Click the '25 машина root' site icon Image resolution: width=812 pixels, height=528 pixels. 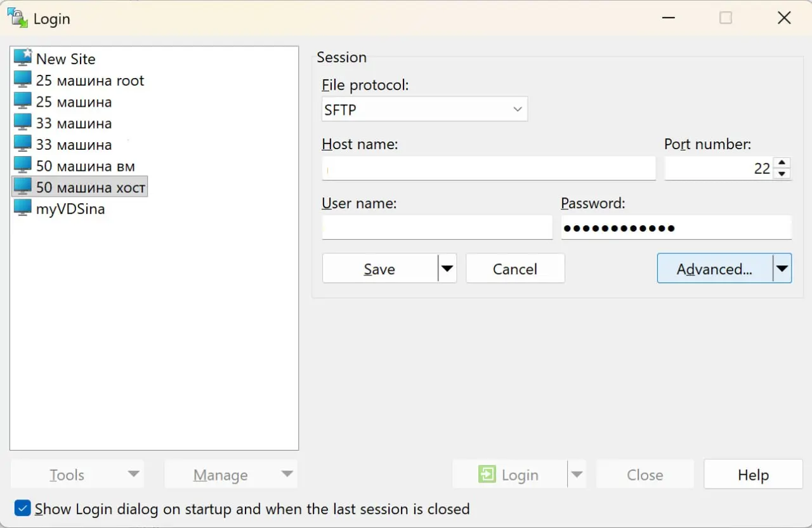point(22,80)
